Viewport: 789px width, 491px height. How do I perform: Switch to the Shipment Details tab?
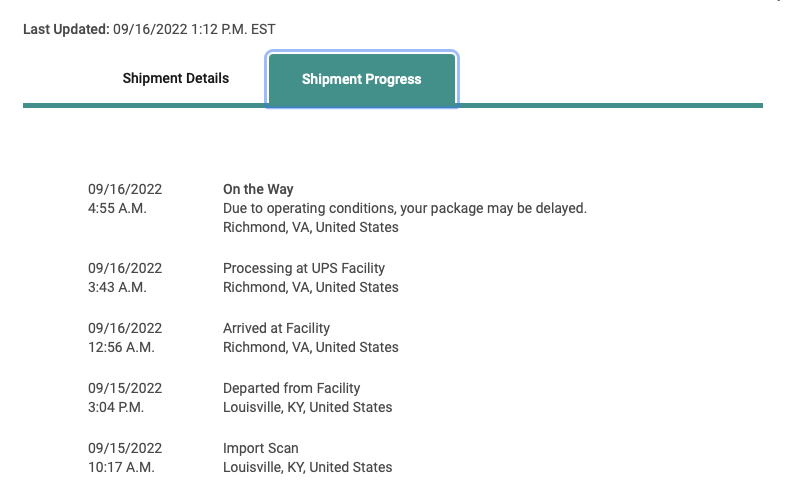point(176,78)
